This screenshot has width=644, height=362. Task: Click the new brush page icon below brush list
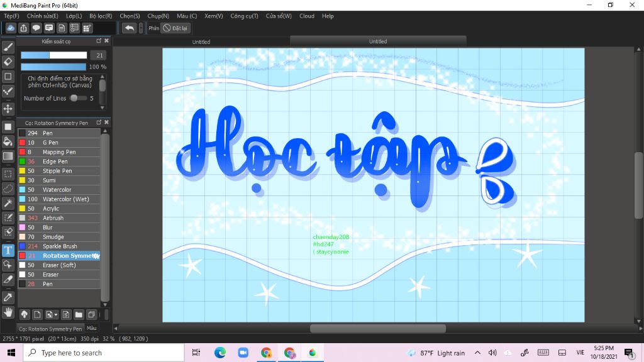pos(37,314)
